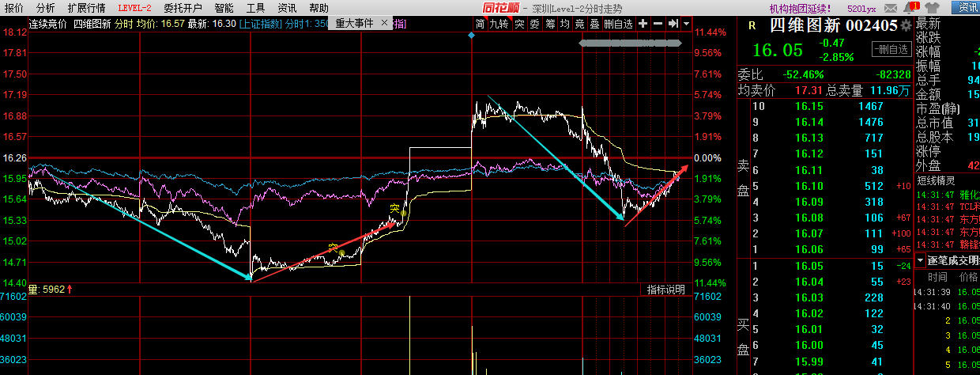Click the red arrow beside 量: 5962
980x375 pixels.
tap(70, 290)
